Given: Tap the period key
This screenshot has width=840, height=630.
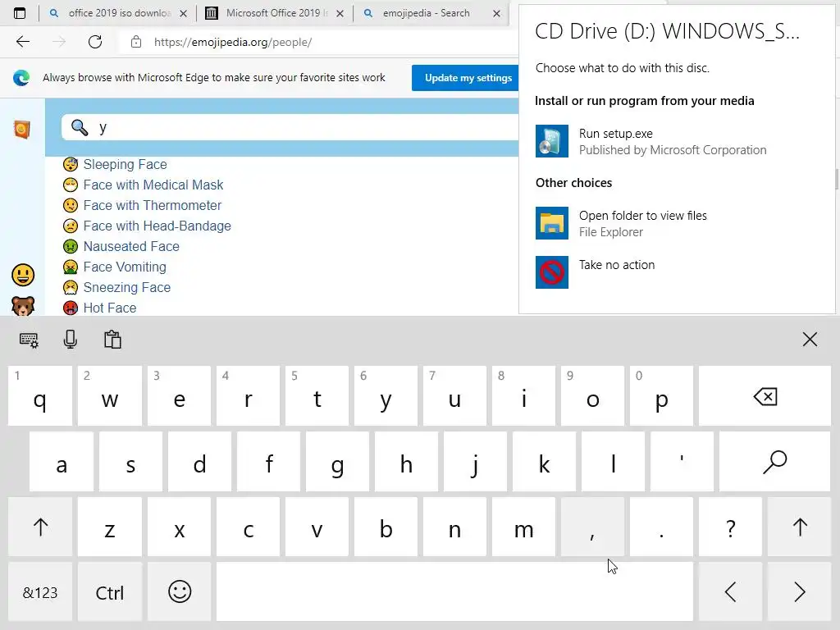Looking at the screenshot, I should pos(662,527).
